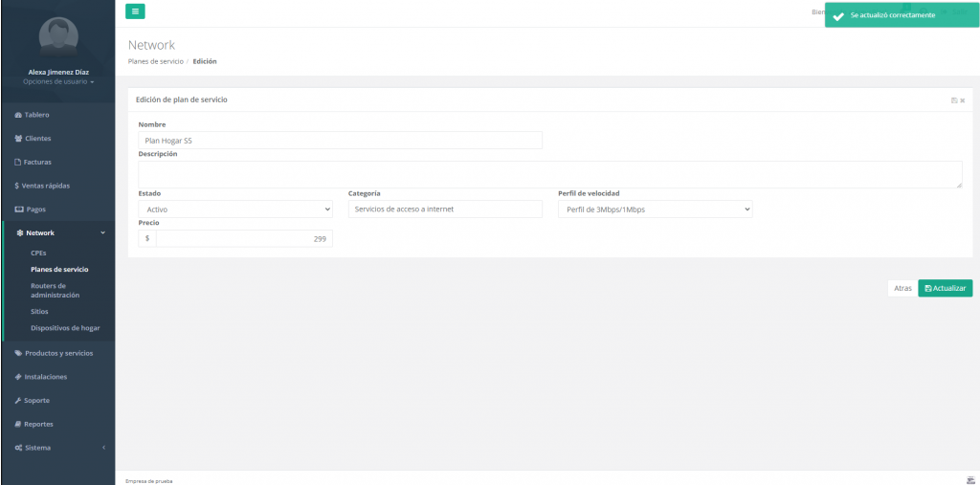Open Productos y servicios menu item

[x=58, y=353]
